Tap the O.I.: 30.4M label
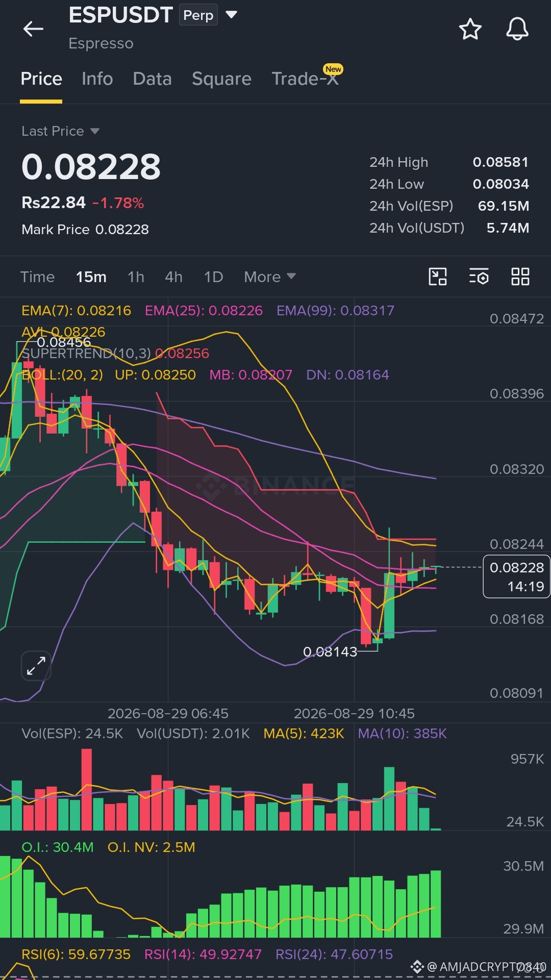 [x=57, y=847]
